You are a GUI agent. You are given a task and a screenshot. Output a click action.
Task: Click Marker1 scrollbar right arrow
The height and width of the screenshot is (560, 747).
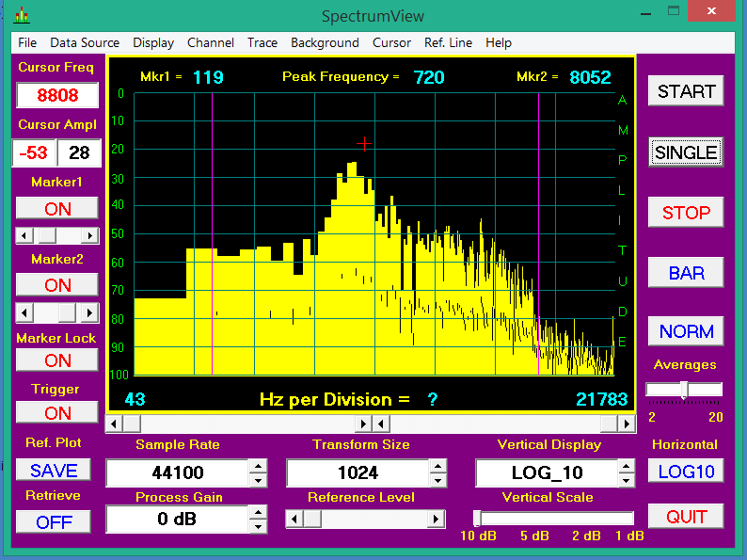[90, 235]
